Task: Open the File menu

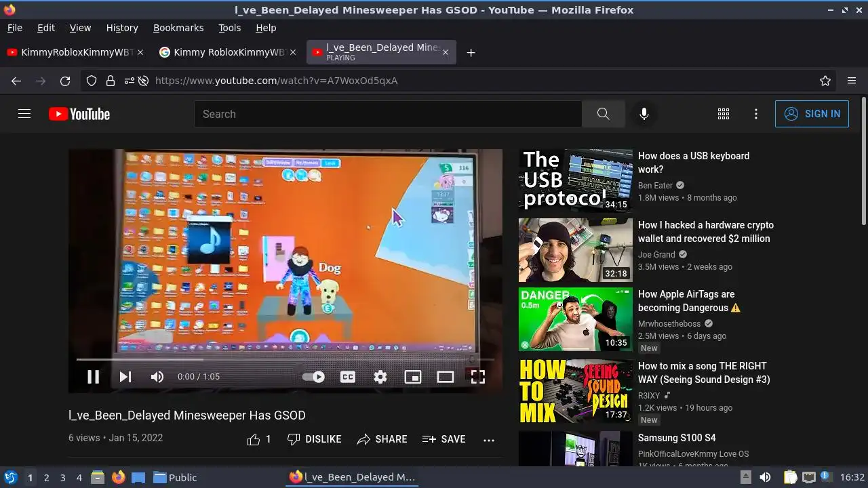Action: click(x=14, y=28)
